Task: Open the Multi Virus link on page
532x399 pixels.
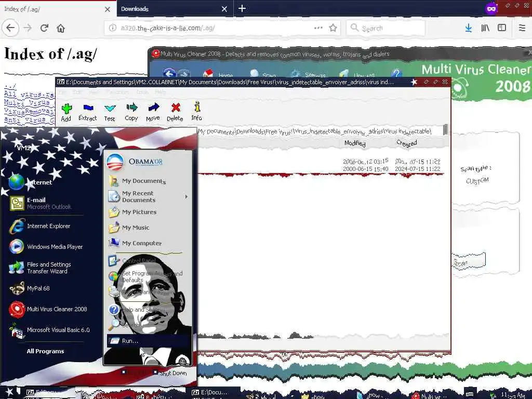Action: (x=29, y=102)
